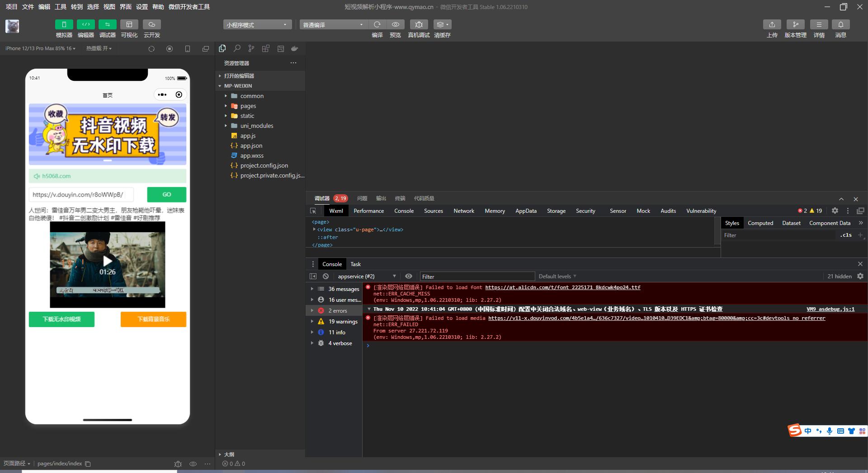
Task: Click the console Filter input field
Action: [x=477, y=276]
